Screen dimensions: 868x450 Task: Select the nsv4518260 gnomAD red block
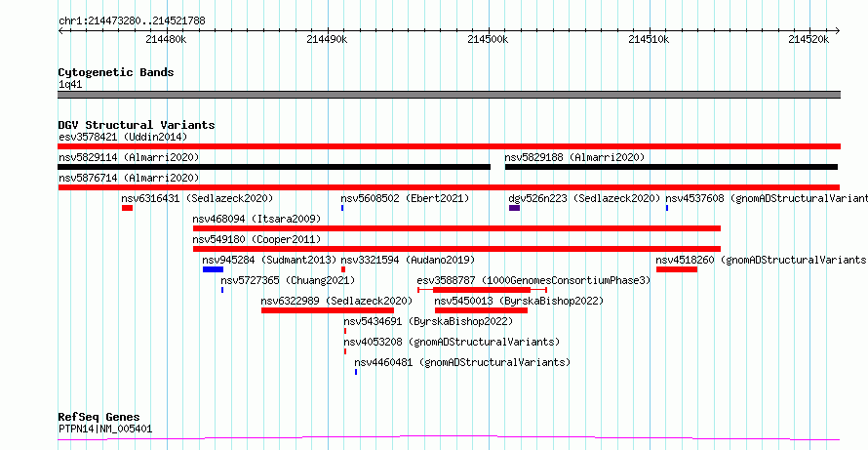[x=677, y=269]
